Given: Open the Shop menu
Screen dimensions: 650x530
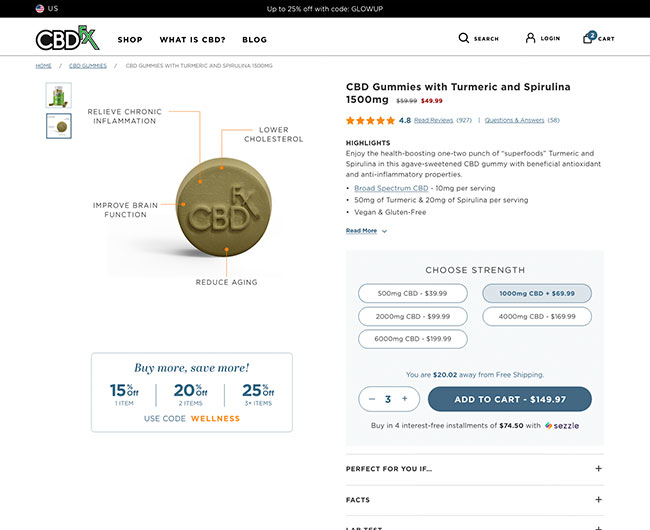Looking at the screenshot, I should (130, 40).
